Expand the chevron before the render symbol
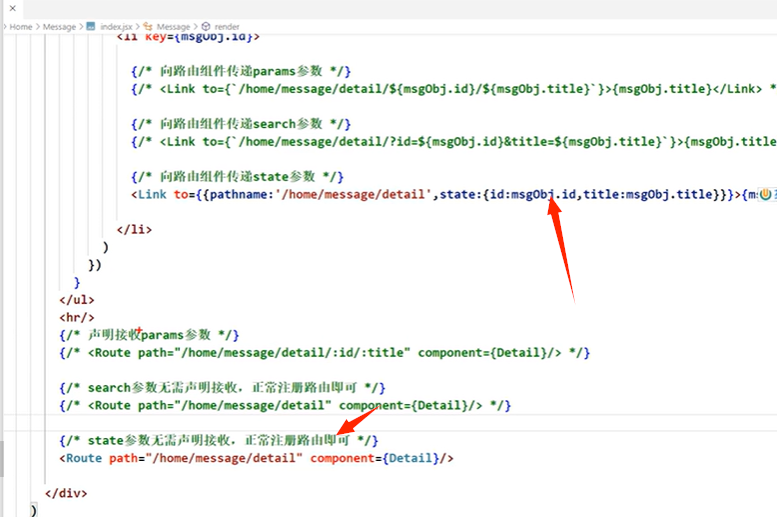This screenshot has width=777, height=517. tap(195, 27)
